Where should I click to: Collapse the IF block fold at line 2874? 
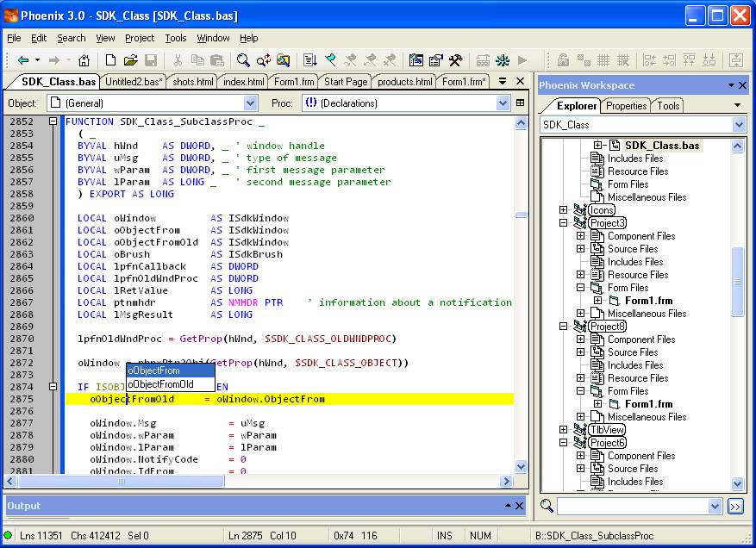coord(53,387)
